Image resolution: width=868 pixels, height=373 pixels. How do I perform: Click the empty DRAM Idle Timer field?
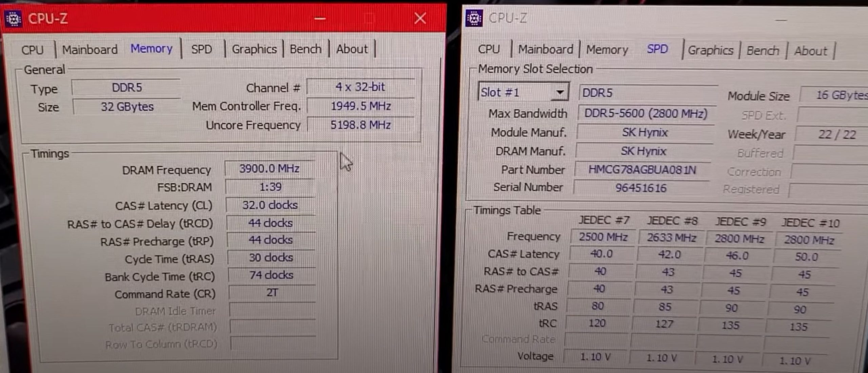[x=273, y=310]
